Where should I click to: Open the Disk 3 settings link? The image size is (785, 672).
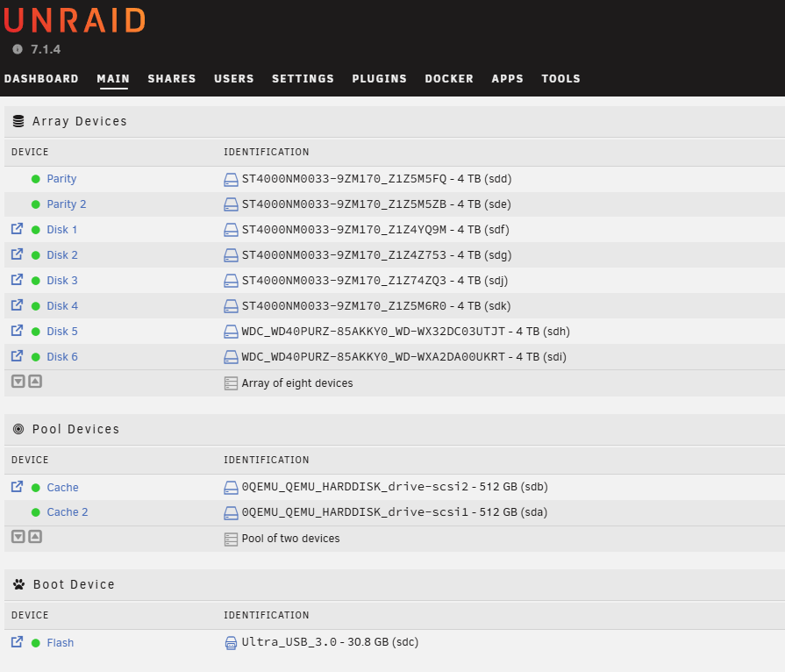tap(62, 281)
